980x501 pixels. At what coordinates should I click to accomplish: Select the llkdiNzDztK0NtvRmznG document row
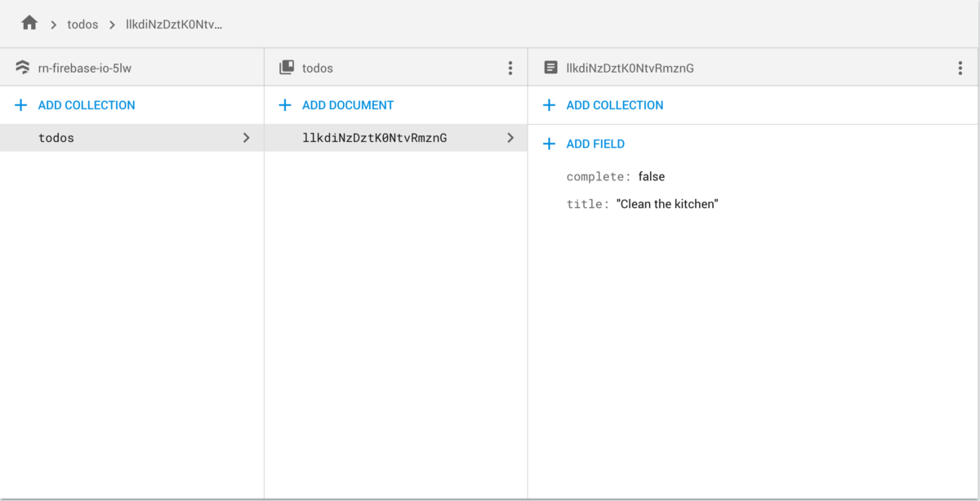[396, 138]
